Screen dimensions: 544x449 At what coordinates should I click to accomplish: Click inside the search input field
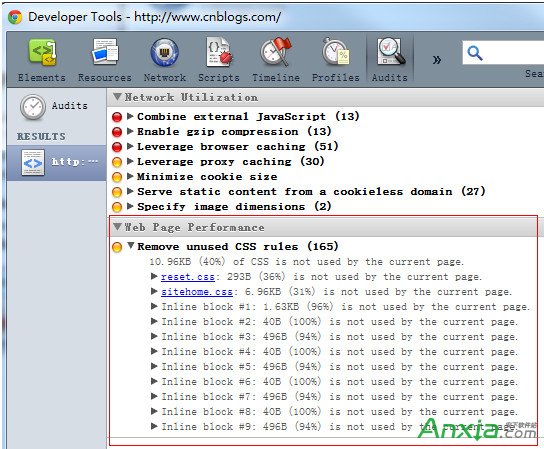503,53
